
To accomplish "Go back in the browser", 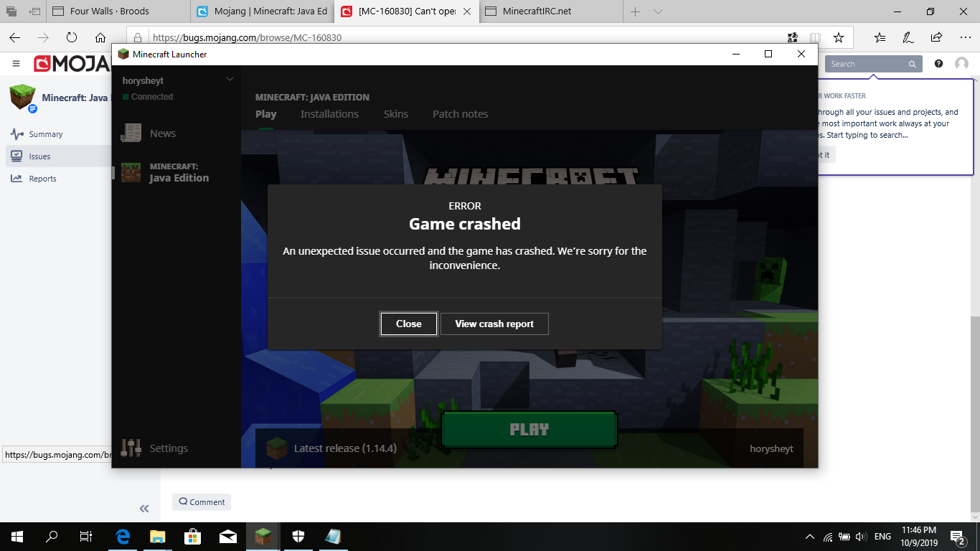I will [15, 37].
